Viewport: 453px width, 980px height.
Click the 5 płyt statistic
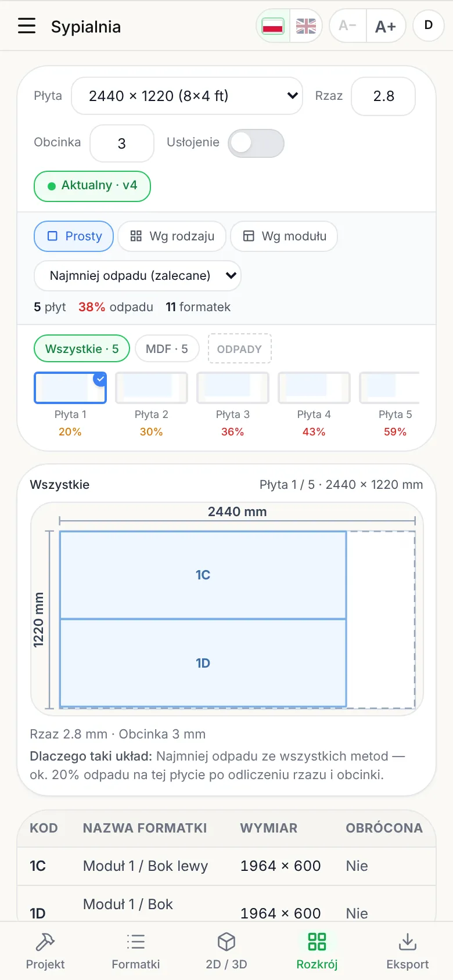tap(50, 307)
